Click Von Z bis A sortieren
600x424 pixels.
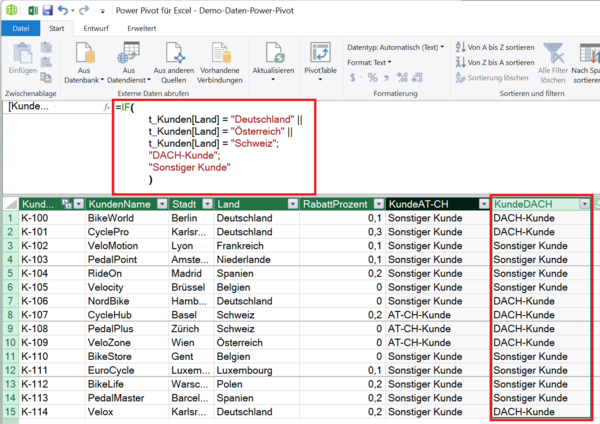point(496,62)
